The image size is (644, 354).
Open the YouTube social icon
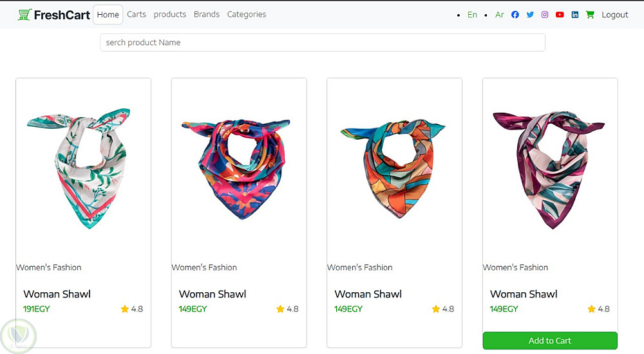(560, 15)
